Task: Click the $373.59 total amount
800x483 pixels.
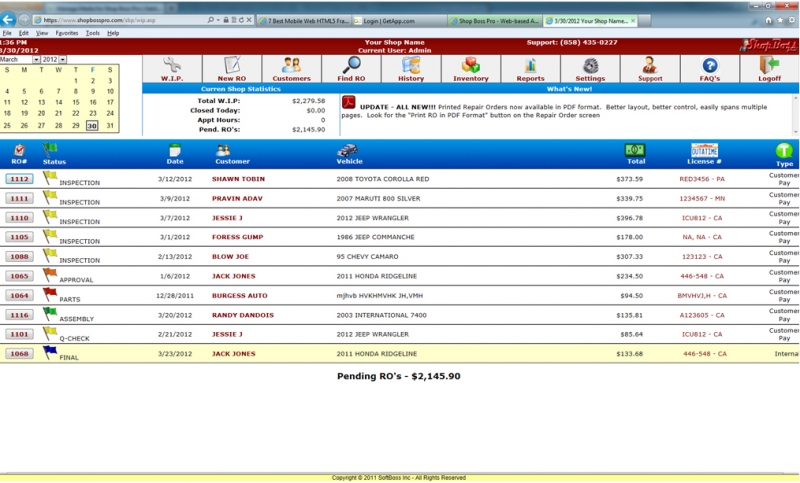Action: point(629,179)
